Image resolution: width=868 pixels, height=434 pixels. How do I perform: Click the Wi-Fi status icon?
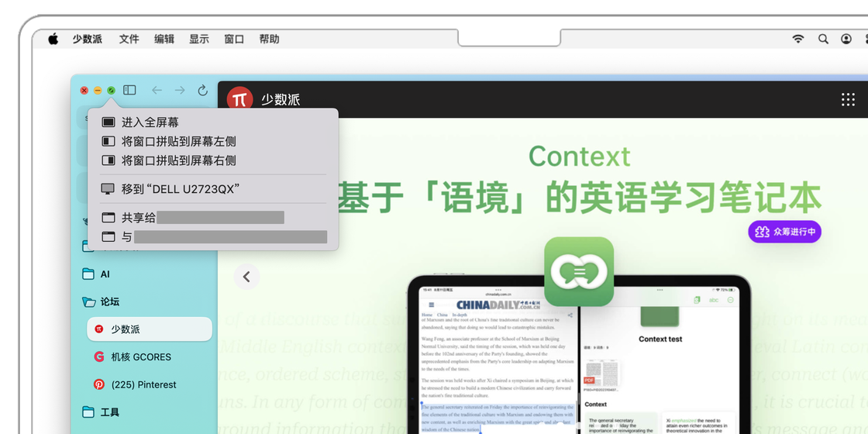tap(797, 39)
